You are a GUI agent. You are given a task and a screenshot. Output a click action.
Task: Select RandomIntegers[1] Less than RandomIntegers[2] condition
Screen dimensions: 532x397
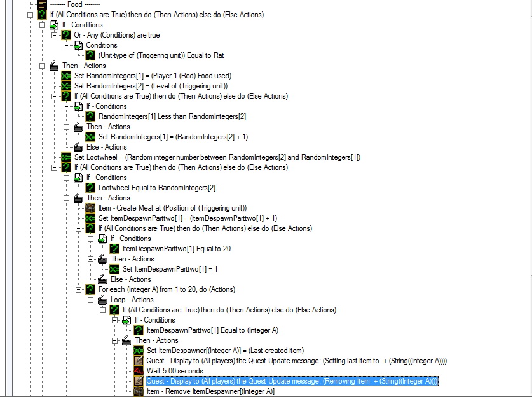click(x=172, y=116)
